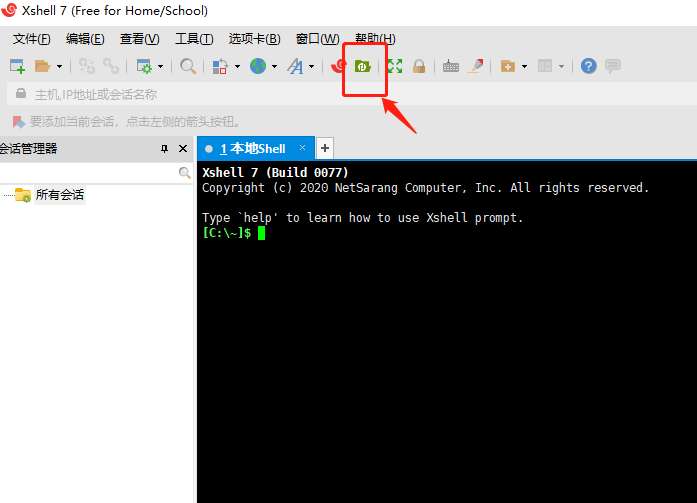Screen dimensions: 697x503
Task: Expand the color scheme dropdown arrow
Action: 237,67
